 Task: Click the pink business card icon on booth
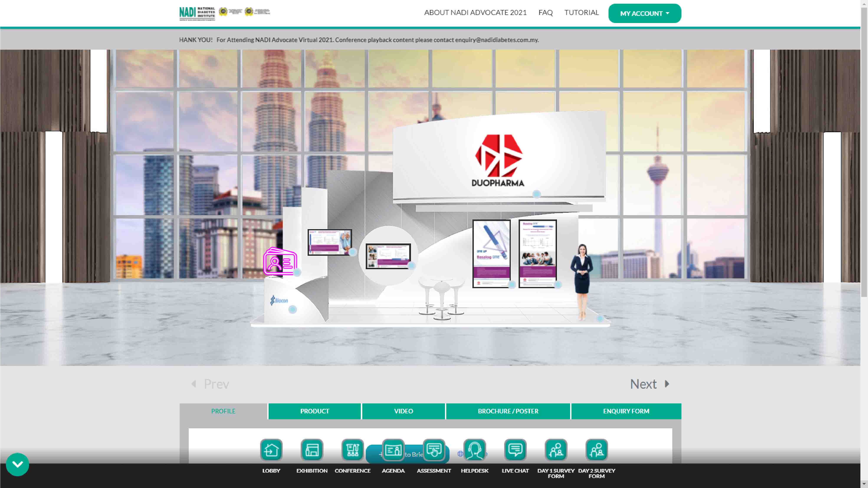coord(280,262)
